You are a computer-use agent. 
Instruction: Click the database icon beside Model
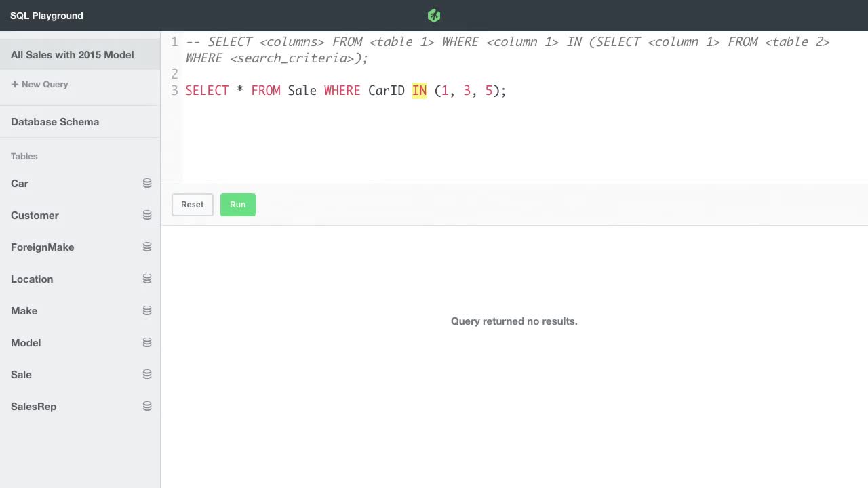(x=147, y=342)
